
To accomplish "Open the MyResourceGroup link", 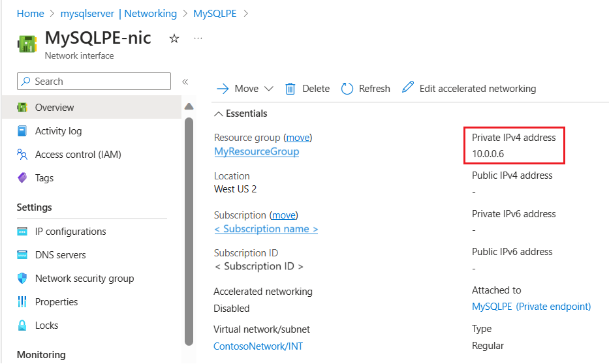I will coord(257,151).
